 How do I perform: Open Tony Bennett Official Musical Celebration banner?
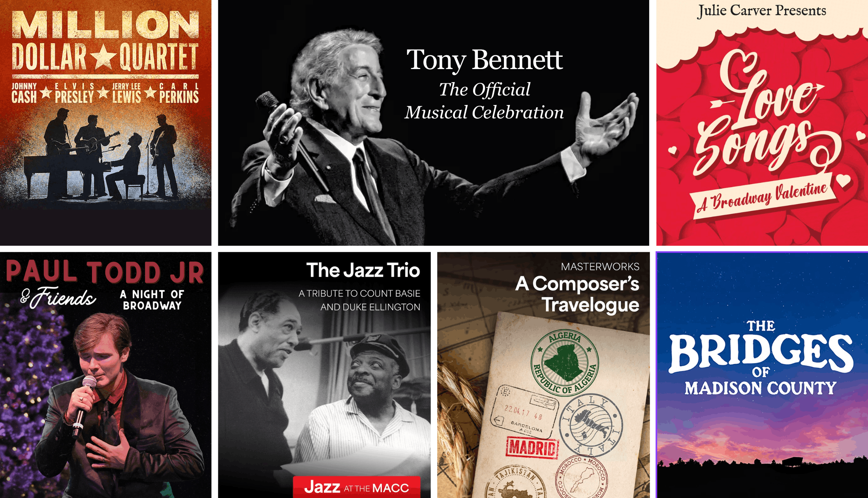[x=434, y=123]
